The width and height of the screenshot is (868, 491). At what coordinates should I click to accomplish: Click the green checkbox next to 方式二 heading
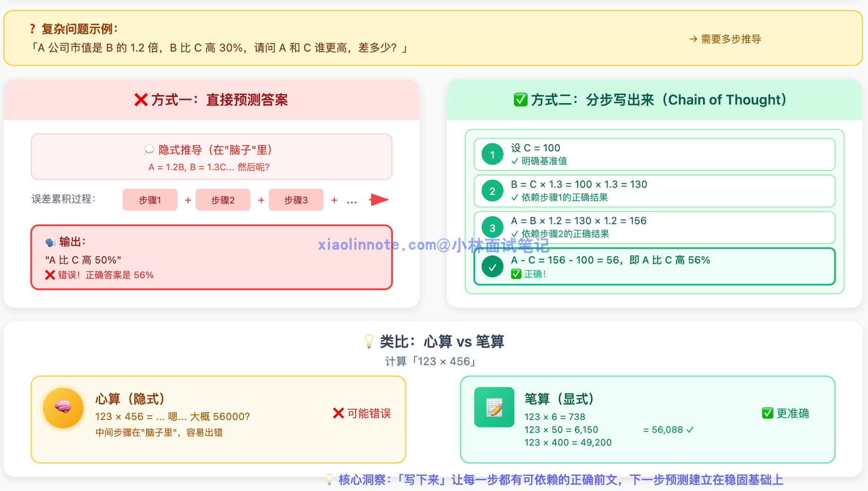pos(521,100)
